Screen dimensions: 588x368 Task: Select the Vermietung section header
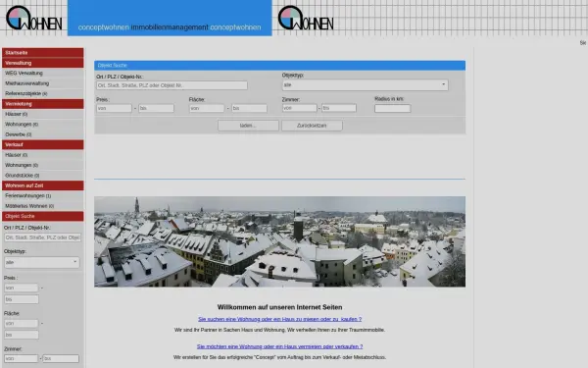(43, 104)
